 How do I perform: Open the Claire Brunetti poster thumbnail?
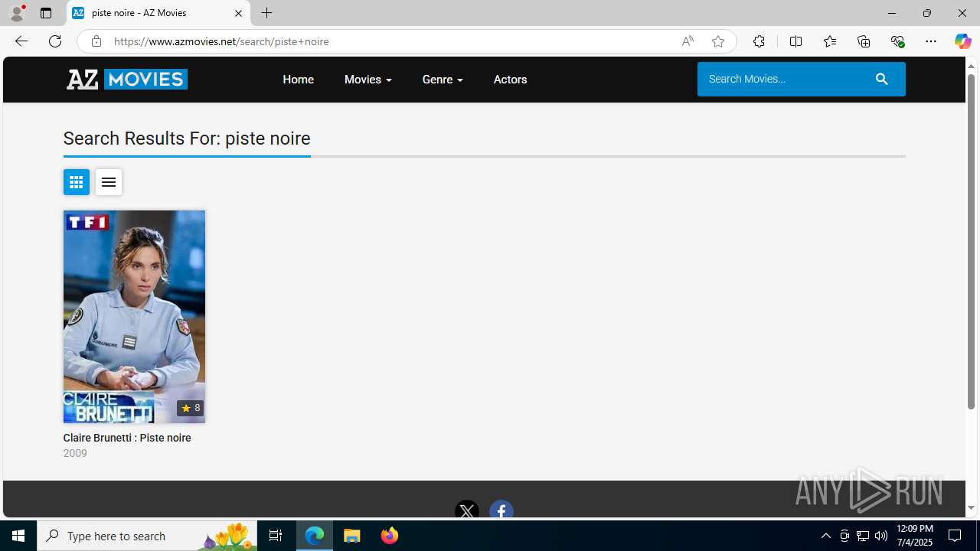pos(134,317)
